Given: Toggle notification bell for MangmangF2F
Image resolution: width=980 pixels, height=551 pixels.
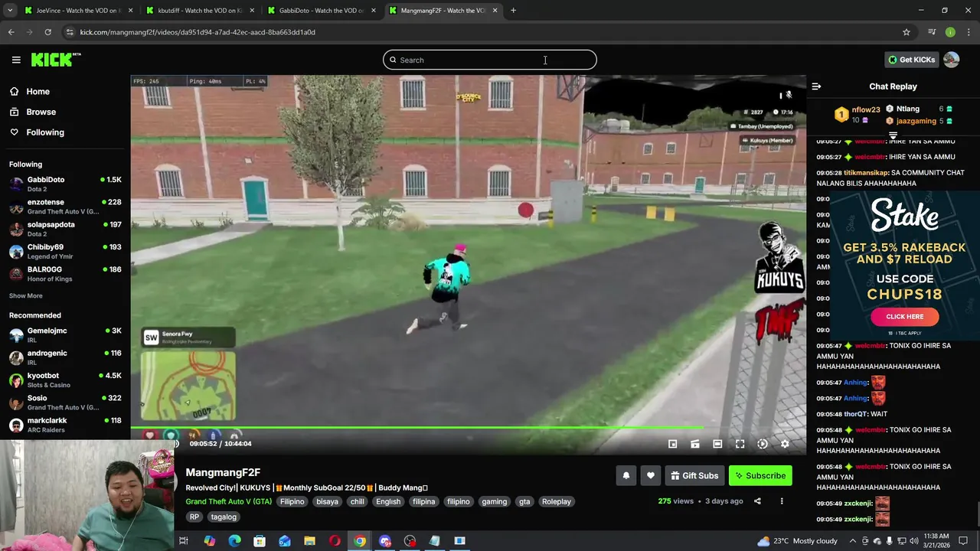Looking at the screenshot, I should [x=626, y=476].
